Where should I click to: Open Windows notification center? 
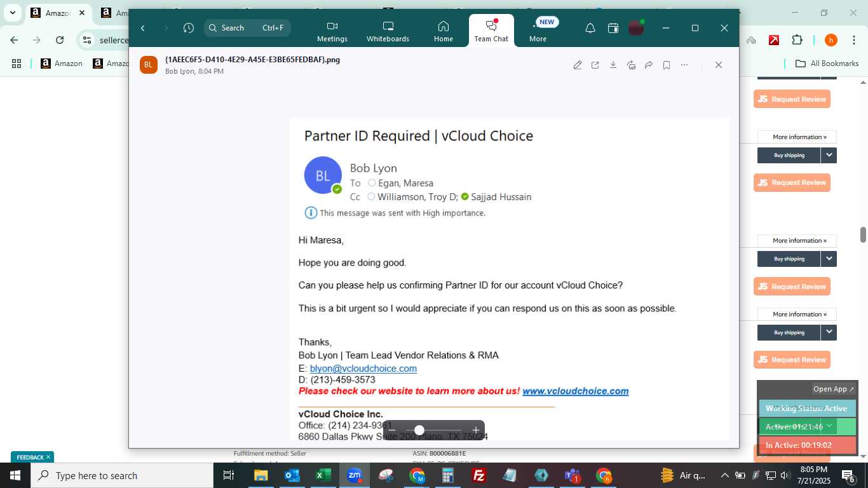coord(848,475)
